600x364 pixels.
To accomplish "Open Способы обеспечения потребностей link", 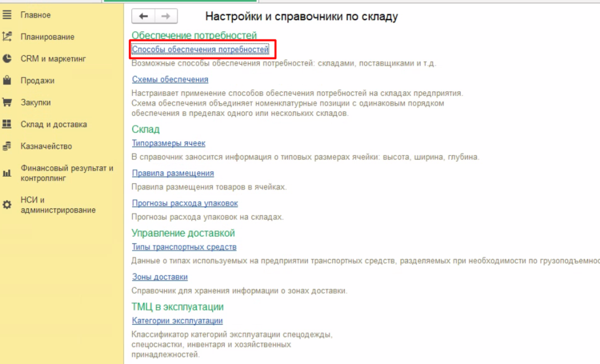I will click(200, 50).
